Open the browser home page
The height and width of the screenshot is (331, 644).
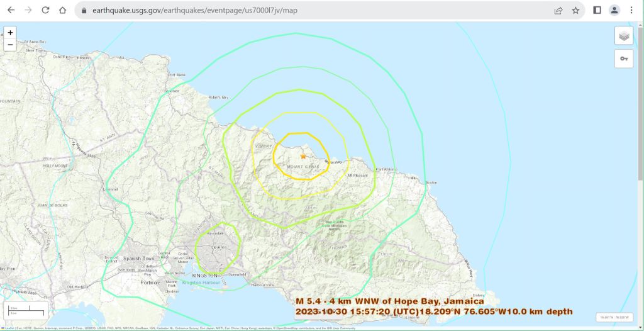pos(62,10)
